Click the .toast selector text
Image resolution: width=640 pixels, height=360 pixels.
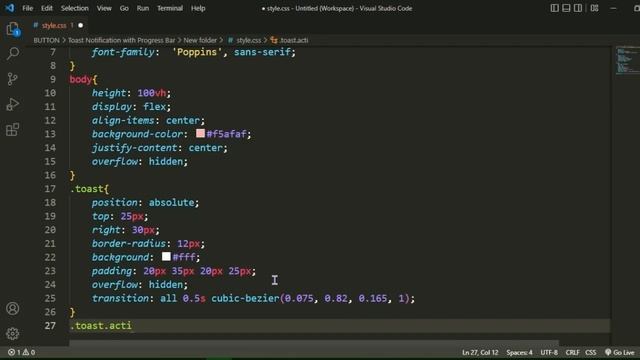pyautogui.click(x=87, y=189)
